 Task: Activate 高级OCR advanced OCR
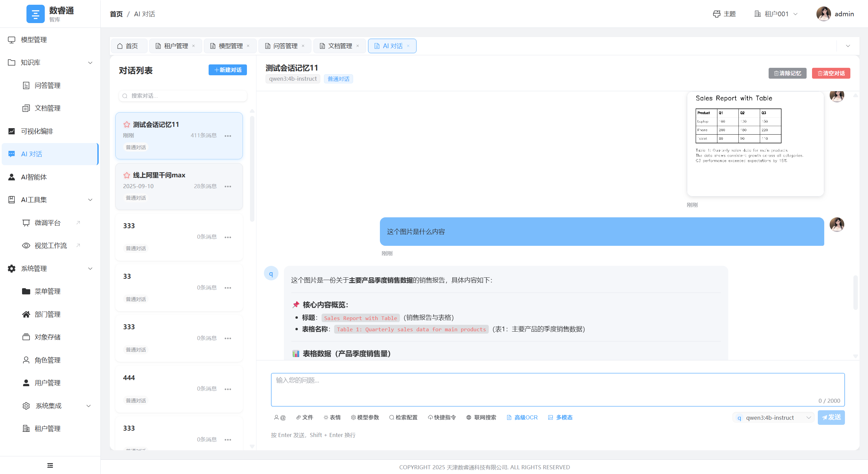[x=522, y=417]
